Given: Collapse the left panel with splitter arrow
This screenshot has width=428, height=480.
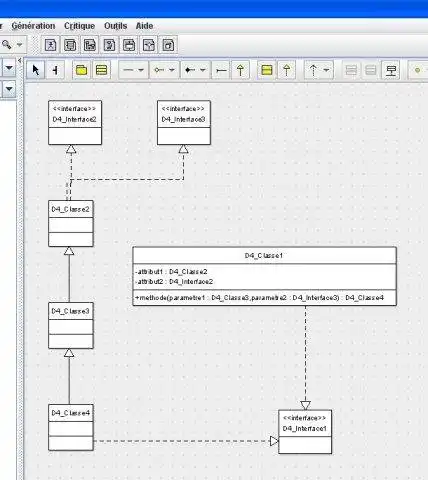Looking at the screenshot, I should [20, 60].
